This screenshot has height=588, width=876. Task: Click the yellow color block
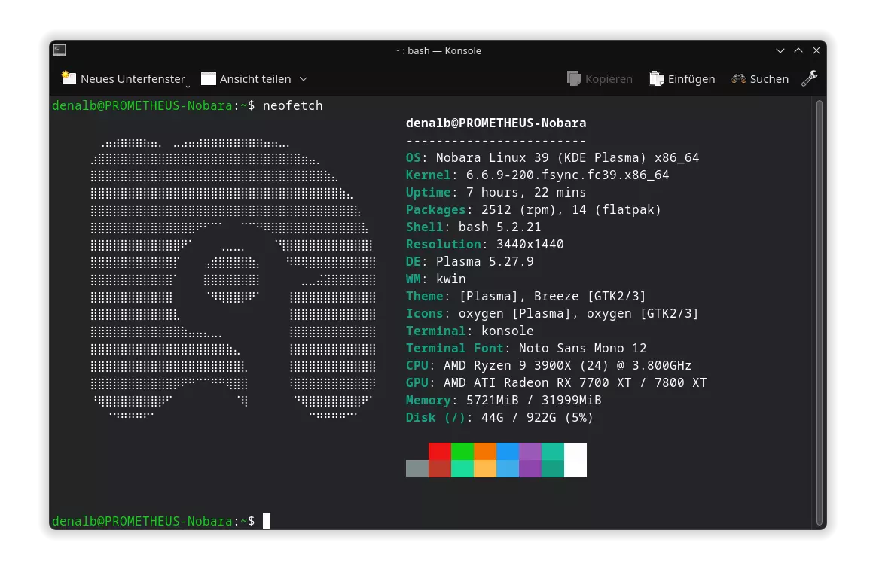[x=485, y=468]
